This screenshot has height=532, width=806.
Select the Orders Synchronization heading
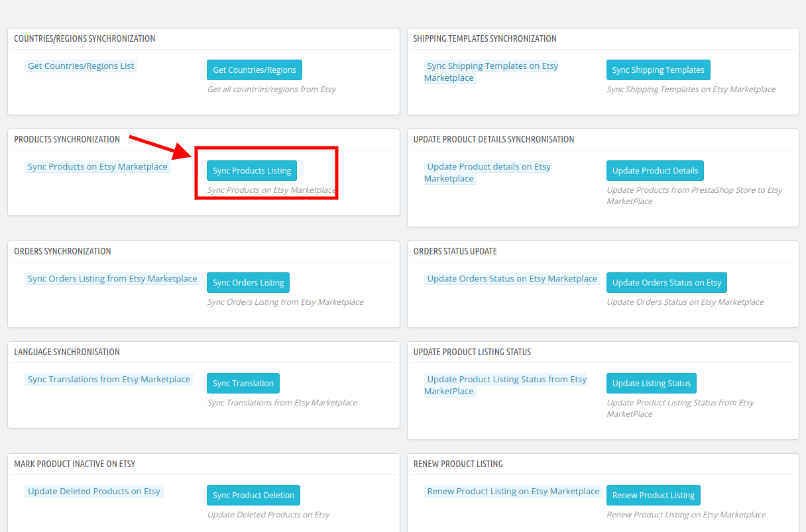[62, 252]
